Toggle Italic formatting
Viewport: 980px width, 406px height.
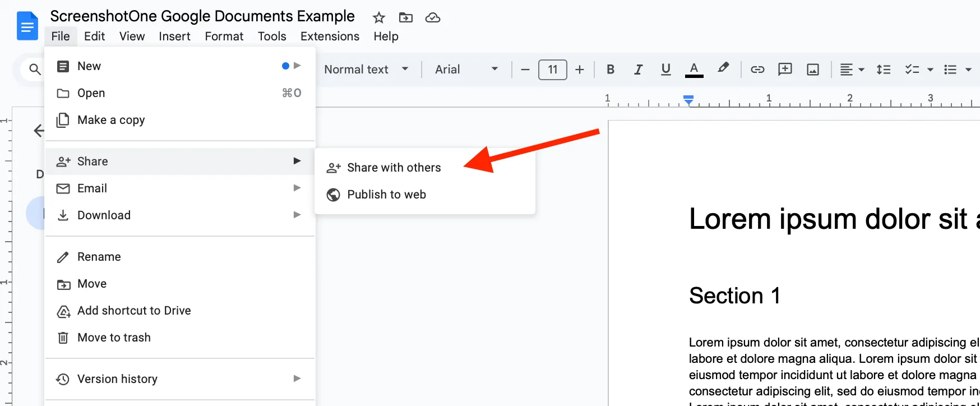638,70
